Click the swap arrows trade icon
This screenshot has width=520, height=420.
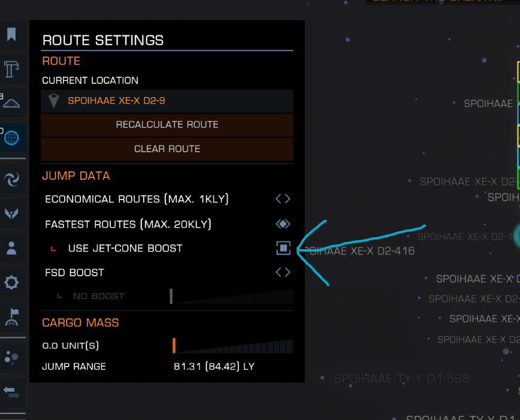tap(11, 392)
